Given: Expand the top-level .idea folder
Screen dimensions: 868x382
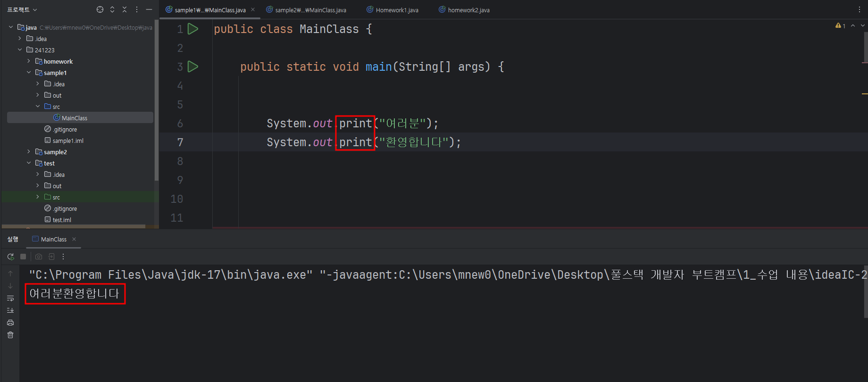Looking at the screenshot, I should point(20,39).
